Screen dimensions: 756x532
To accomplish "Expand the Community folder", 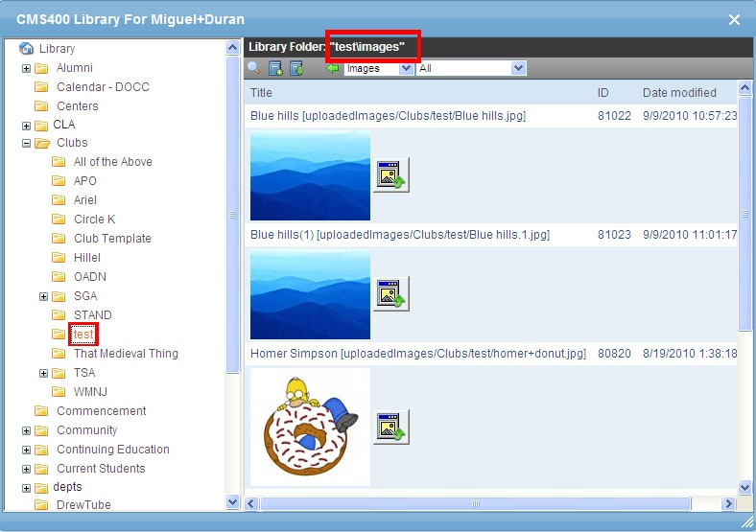I will 27,430.
